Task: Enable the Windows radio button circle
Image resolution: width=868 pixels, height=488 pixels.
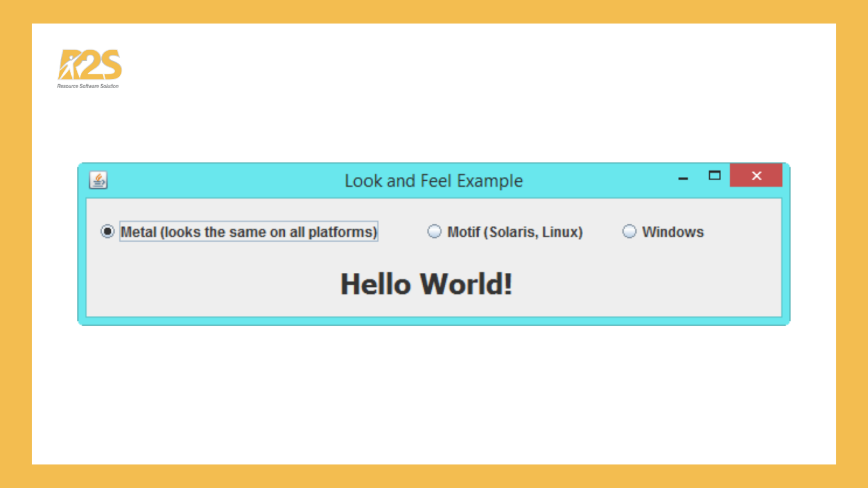Action: point(629,232)
